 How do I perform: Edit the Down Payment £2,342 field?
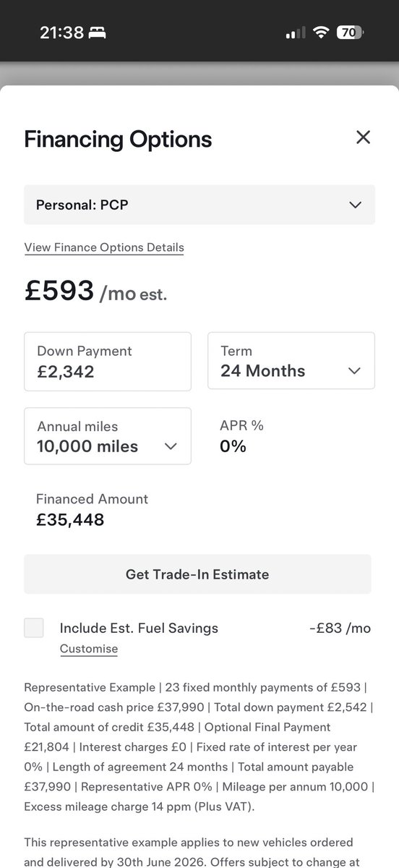tap(108, 361)
